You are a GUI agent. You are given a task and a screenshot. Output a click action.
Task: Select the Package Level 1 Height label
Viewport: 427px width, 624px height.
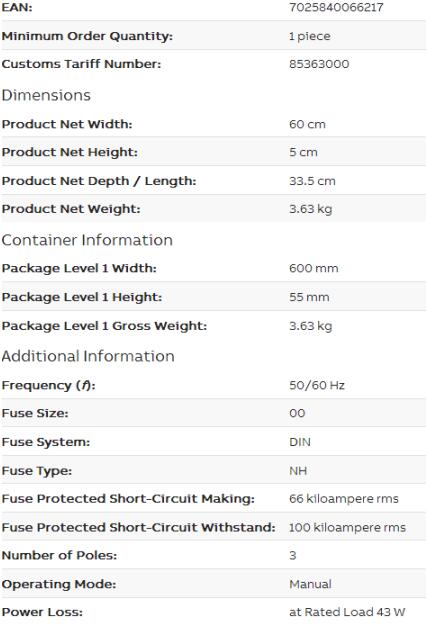(x=82, y=297)
